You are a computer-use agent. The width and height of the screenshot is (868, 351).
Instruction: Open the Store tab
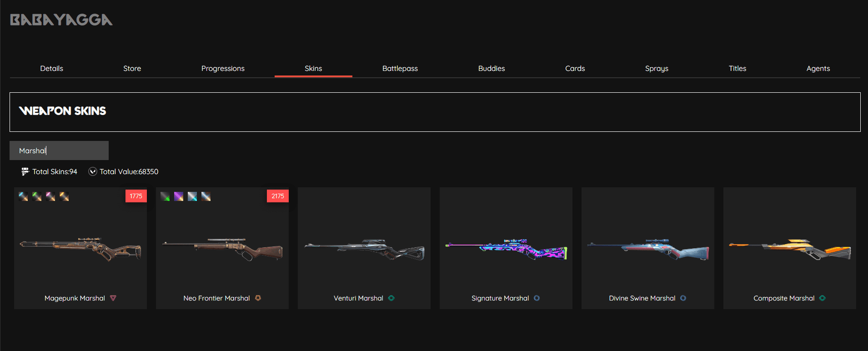click(132, 69)
